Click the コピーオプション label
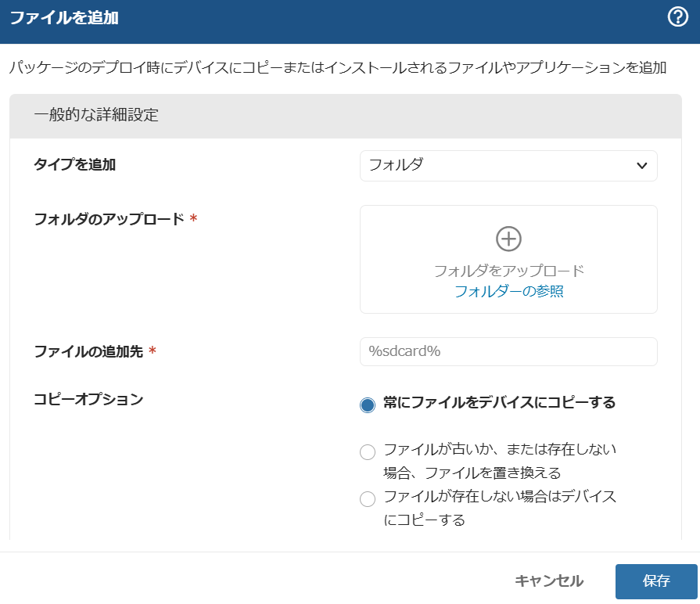Screen dimensions: 700x604 click(x=88, y=399)
